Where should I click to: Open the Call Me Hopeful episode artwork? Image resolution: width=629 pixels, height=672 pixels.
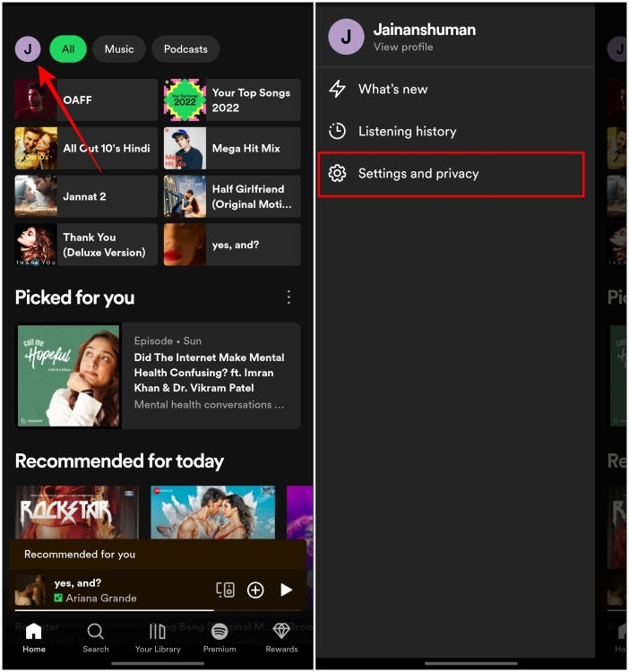pos(69,375)
